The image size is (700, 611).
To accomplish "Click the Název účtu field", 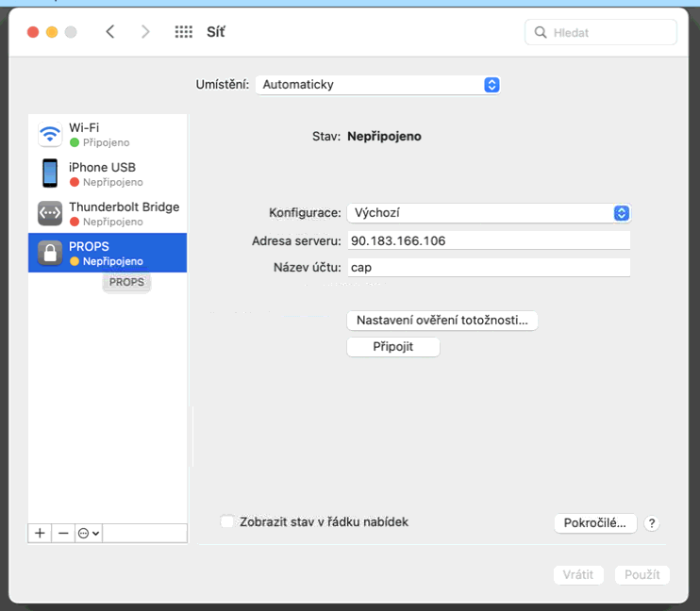I will (x=488, y=267).
